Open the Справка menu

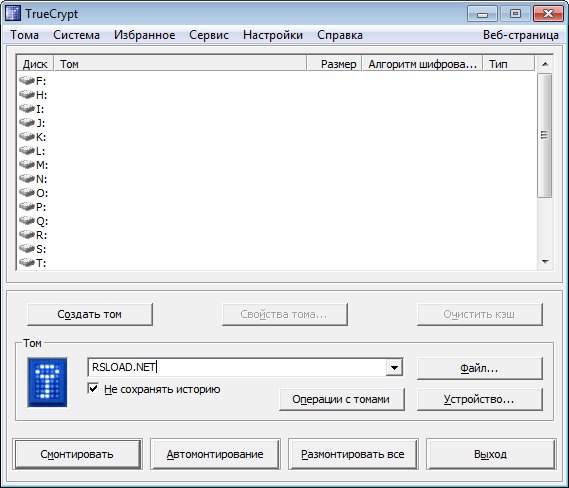(x=340, y=35)
